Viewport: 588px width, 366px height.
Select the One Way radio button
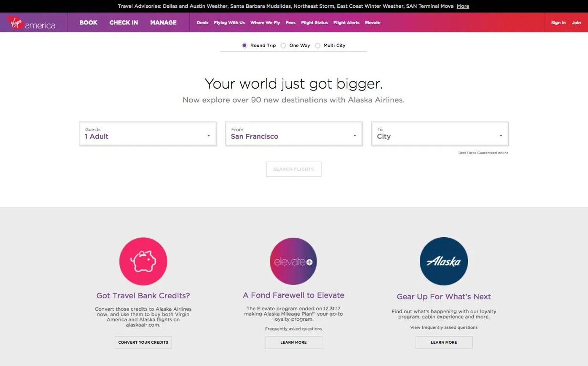[x=283, y=46]
